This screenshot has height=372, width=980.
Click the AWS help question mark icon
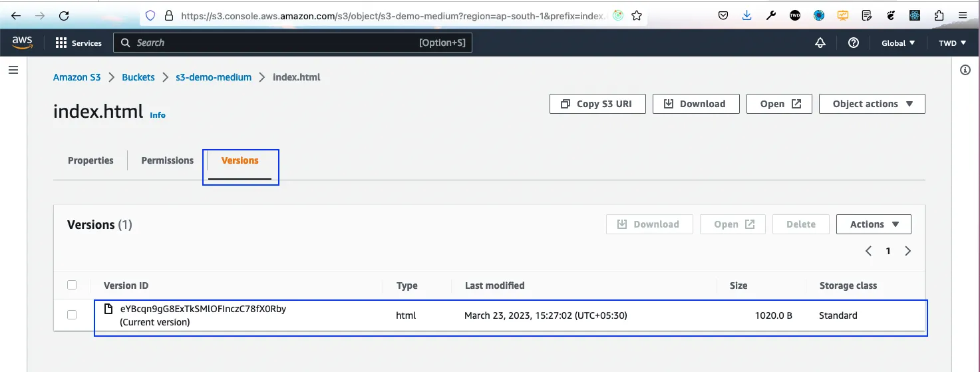point(854,43)
